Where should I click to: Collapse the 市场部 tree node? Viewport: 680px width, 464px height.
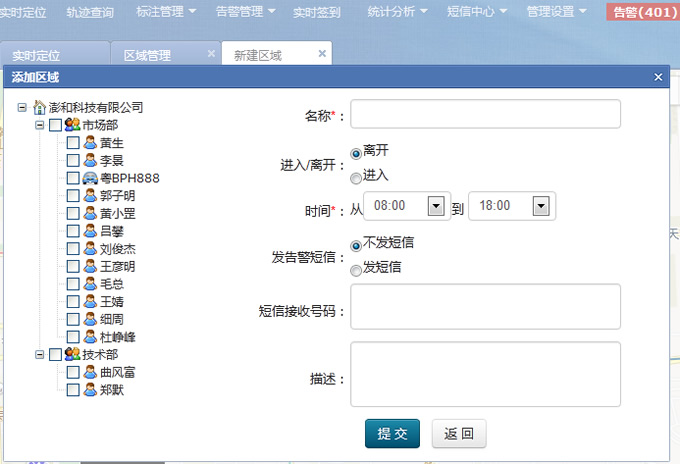[40, 125]
